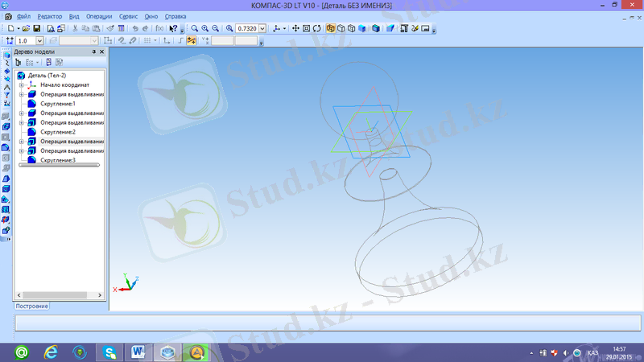Open Skype from the taskbar
644x362 pixels.
tap(109, 352)
